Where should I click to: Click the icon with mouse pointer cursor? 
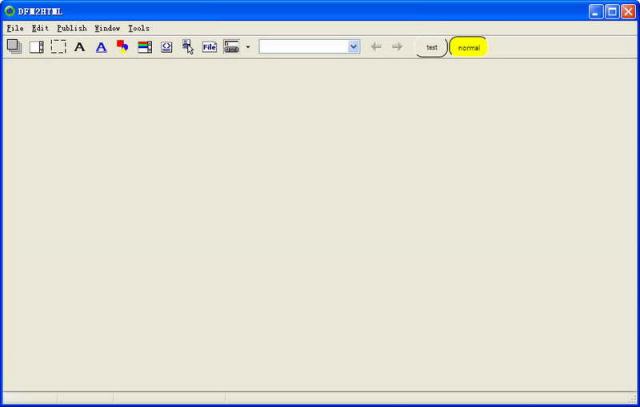[188, 47]
